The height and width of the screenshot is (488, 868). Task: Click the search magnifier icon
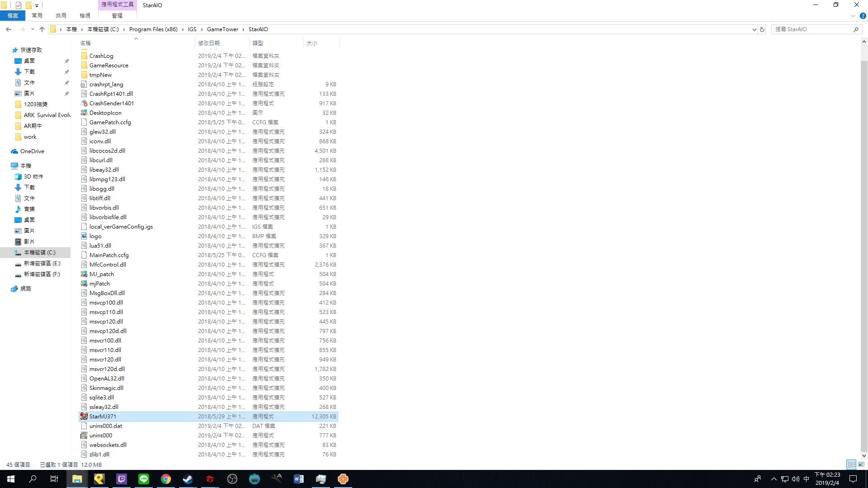tap(856, 29)
